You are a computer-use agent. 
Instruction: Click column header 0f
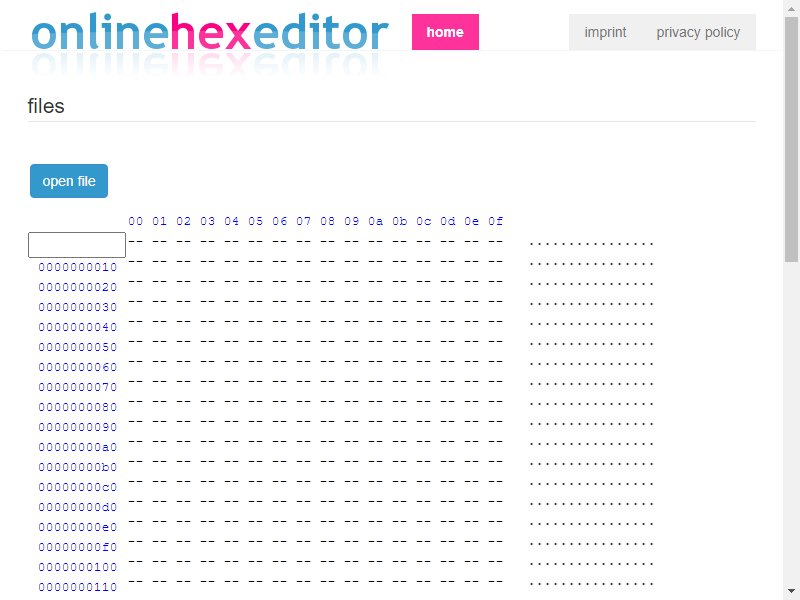(x=495, y=221)
